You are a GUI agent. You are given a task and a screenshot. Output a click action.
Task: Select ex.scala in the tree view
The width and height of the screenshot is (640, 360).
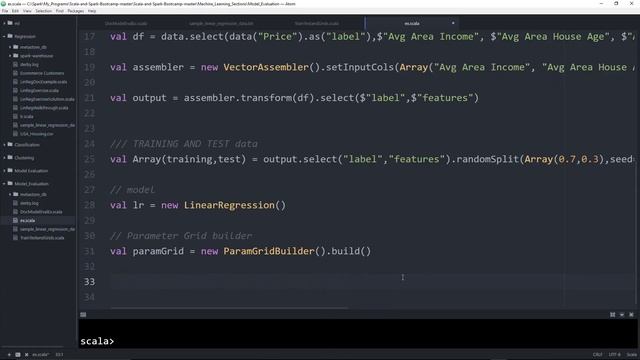point(27,220)
